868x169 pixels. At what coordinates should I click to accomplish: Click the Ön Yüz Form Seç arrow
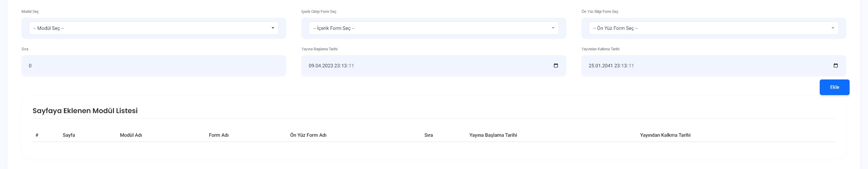(x=833, y=28)
